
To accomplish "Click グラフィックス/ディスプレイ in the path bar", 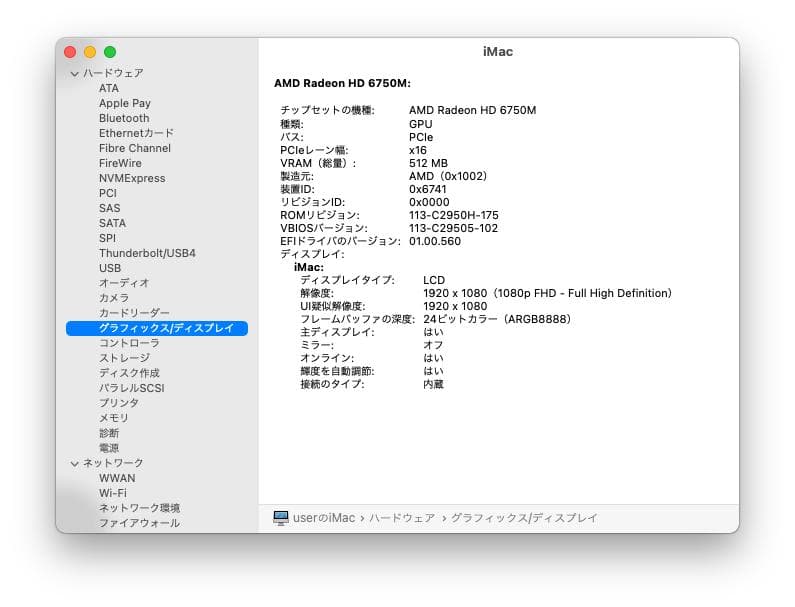I will coord(524,518).
